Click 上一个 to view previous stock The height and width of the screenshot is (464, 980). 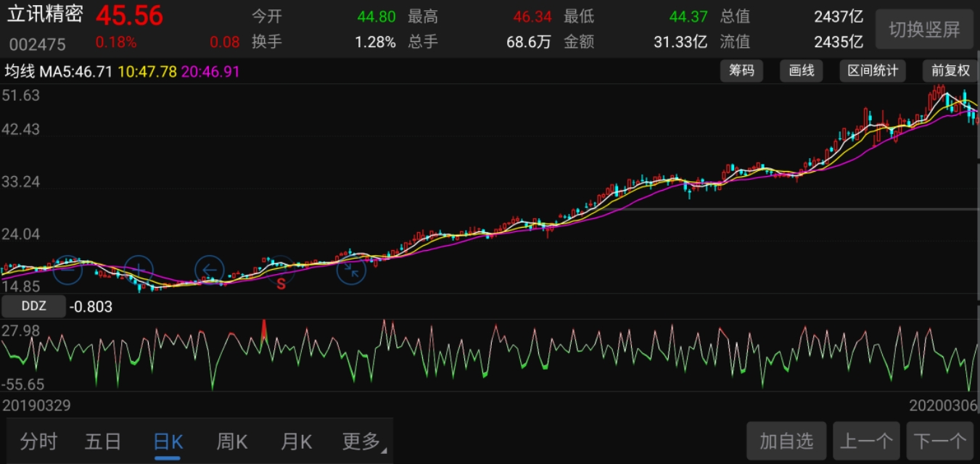[865, 440]
